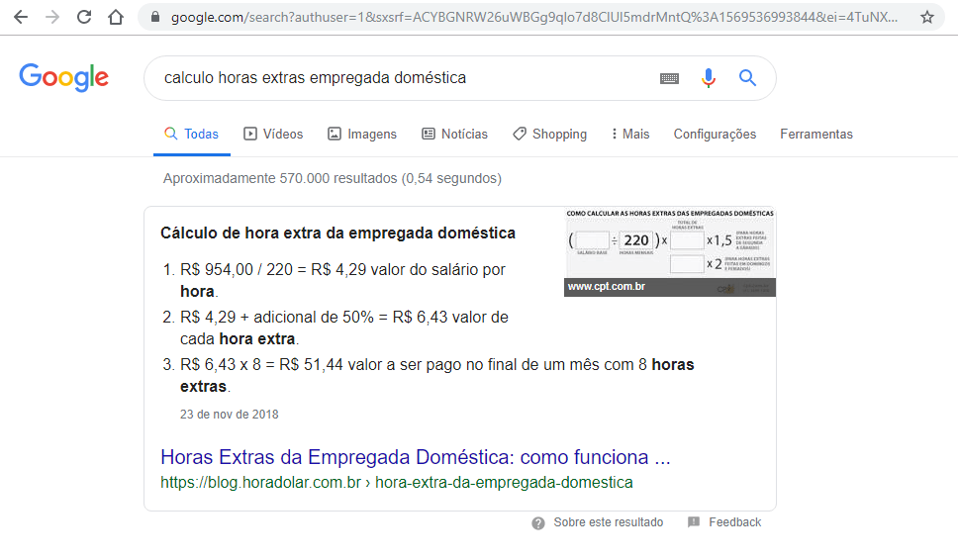Viewport: 958px width, 560px height.
Task: Start voice search with the microphone icon
Action: click(x=709, y=78)
